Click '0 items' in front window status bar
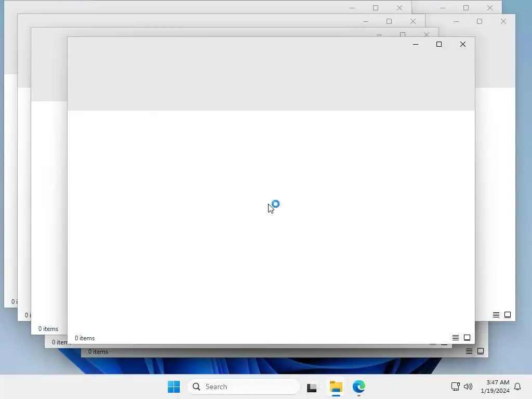The height and width of the screenshot is (399, 532). tap(85, 338)
